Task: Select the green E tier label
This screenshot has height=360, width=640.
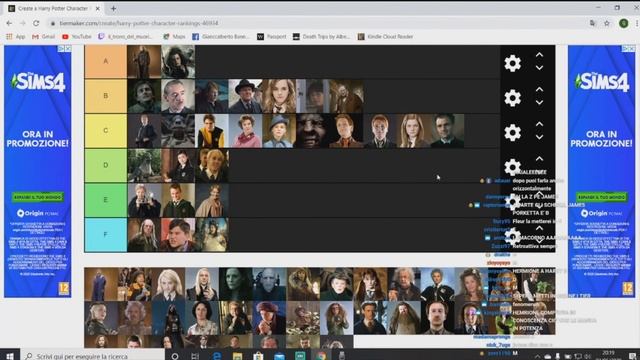Action: [x=106, y=200]
